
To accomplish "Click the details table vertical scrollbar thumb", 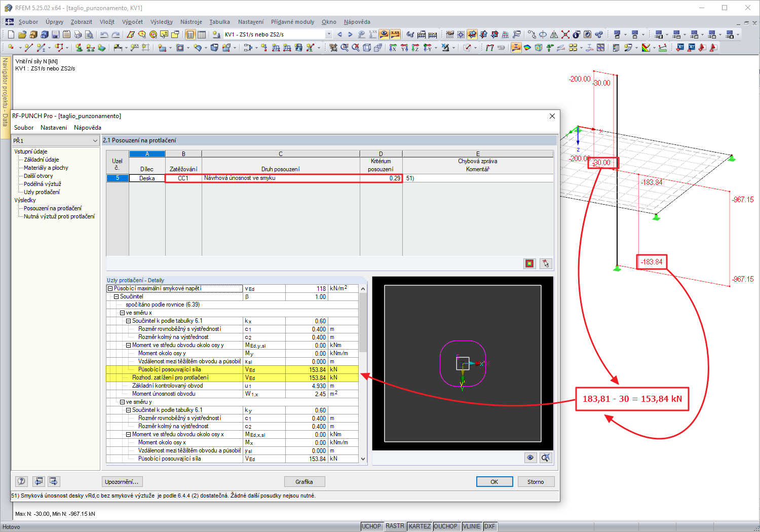I will (x=363, y=323).
